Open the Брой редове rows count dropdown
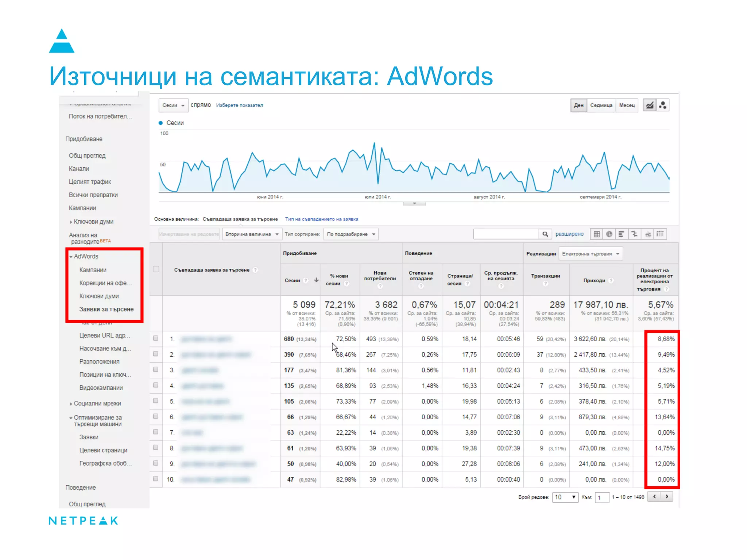Image resolution: width=747 pixels, height=560 pixels. (565, 497)
